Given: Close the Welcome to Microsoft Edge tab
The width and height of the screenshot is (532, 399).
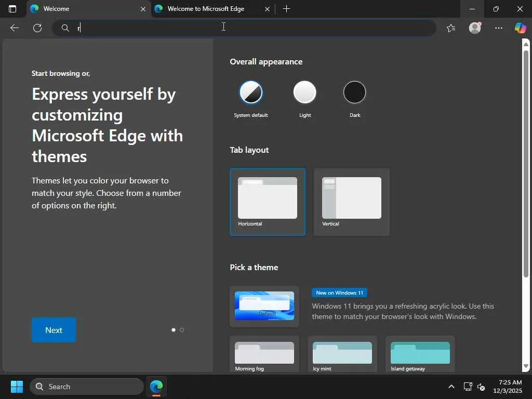Looking at the screenshot, I should (268, 9).
